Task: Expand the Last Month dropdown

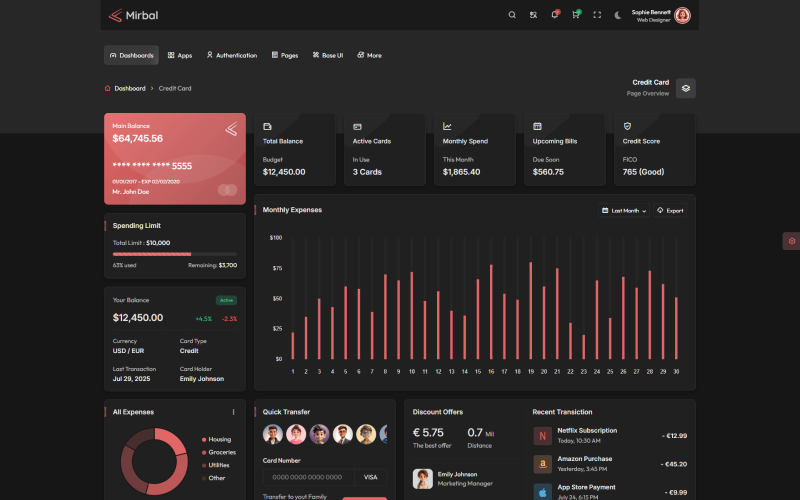Action: (624, 211)
